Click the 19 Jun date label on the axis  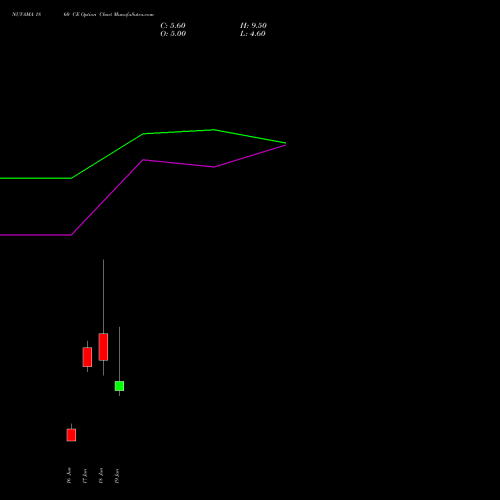(117, 476)
